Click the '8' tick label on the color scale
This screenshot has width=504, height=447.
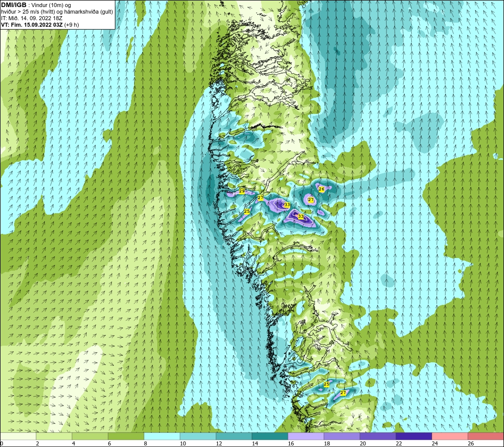[x=146, y=443]
